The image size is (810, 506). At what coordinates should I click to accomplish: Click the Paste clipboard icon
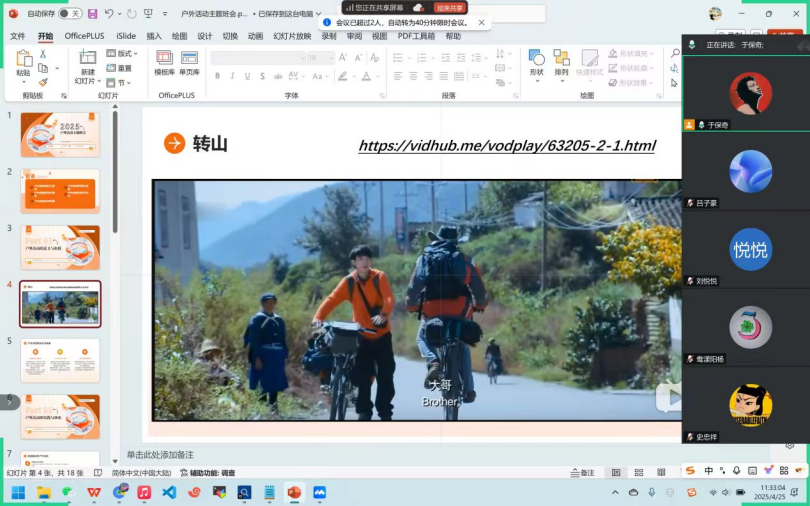tap(23, 62)
